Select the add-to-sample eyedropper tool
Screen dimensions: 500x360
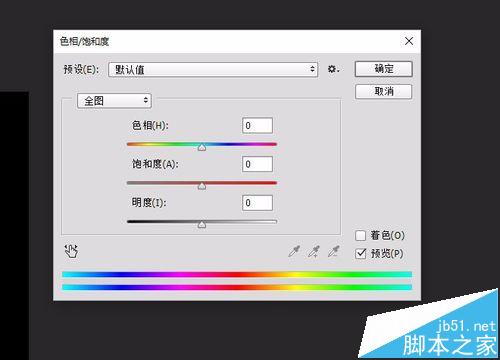tap(314, 251)
